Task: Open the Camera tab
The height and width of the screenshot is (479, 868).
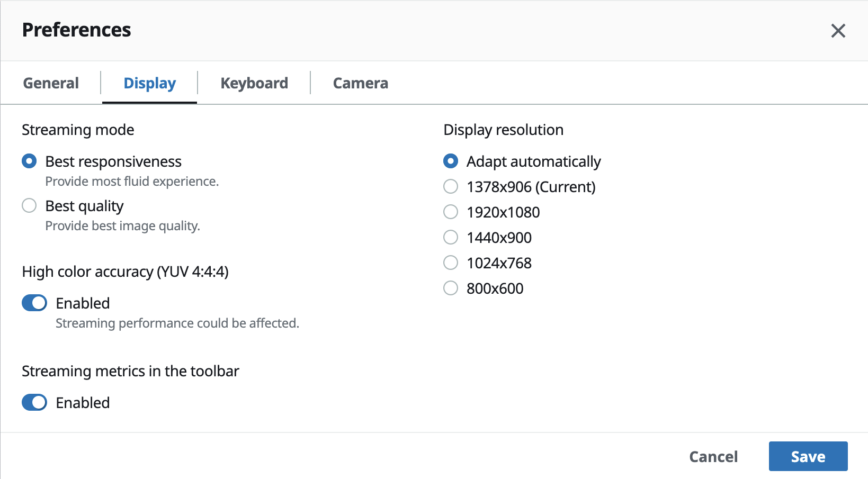Action: pyautogui.click(x=360, y=83)
